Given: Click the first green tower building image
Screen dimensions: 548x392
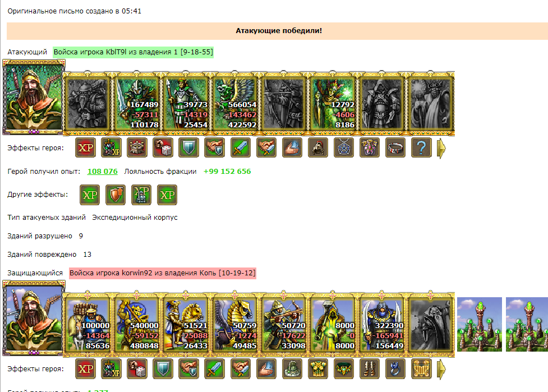Looking at the screenshot, I should [480, 324].
